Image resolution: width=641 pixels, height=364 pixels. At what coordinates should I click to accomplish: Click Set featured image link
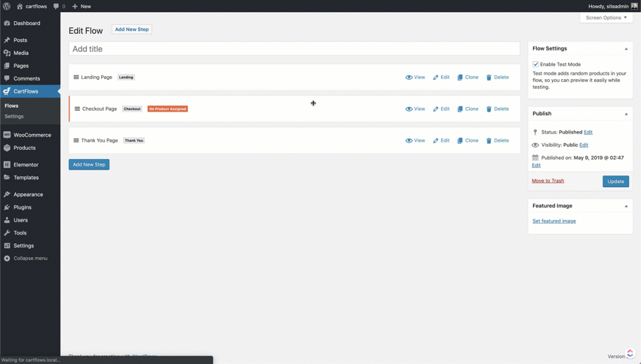pyautogui.click(x=554, y=221)
